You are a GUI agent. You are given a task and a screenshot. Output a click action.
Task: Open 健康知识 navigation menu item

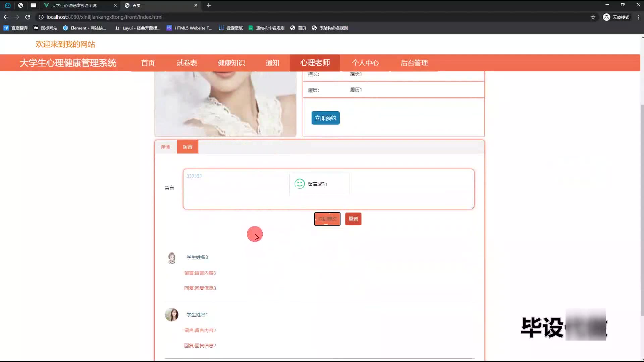click(231, 63)
